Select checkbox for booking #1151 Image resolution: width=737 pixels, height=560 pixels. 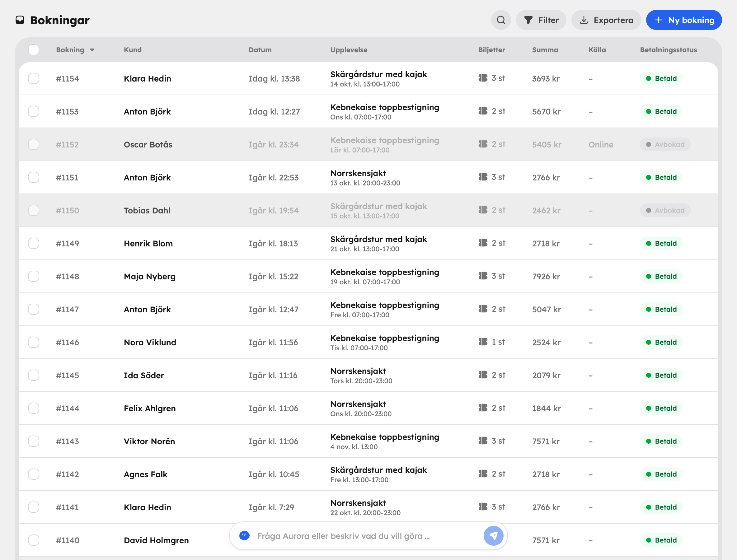click(x=34, y=178)
